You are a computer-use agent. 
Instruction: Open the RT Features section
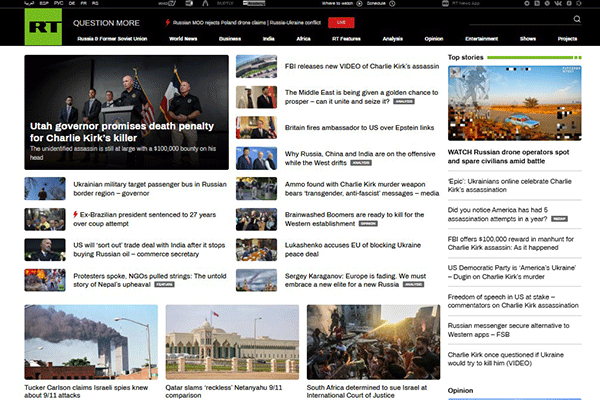pos(346,39)
